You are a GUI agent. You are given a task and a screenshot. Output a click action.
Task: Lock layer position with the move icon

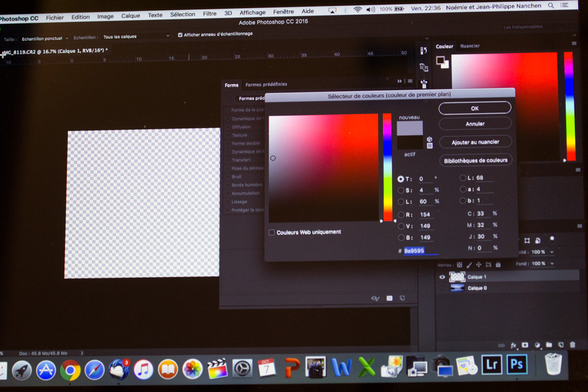(x=478, y=265)
